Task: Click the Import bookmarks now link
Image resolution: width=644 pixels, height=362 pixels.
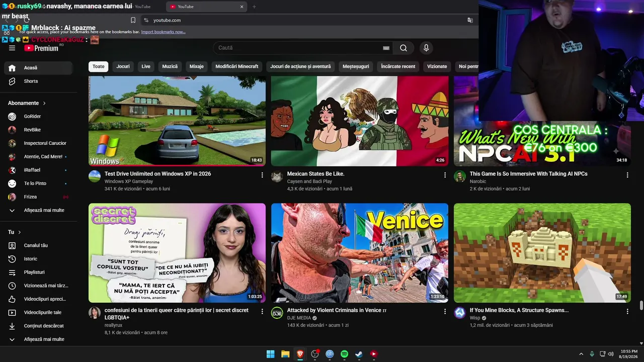Action: 163,32
